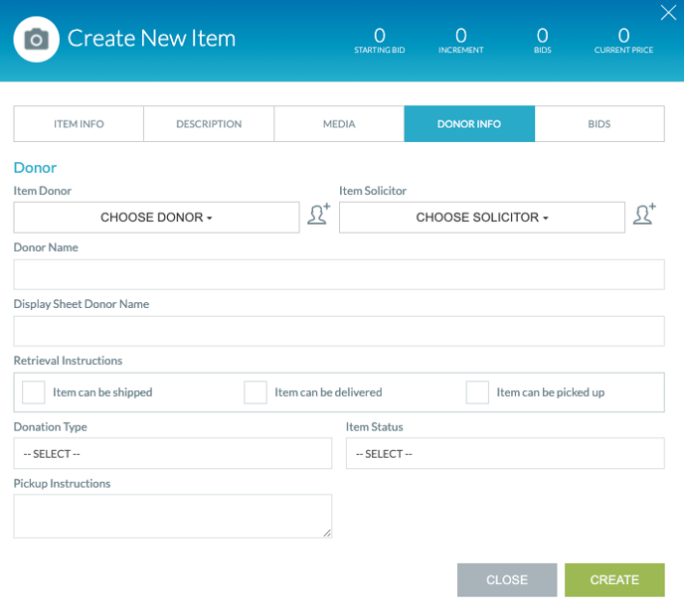Click the Create New Item title
684x616 pixels.
point(151,39)
